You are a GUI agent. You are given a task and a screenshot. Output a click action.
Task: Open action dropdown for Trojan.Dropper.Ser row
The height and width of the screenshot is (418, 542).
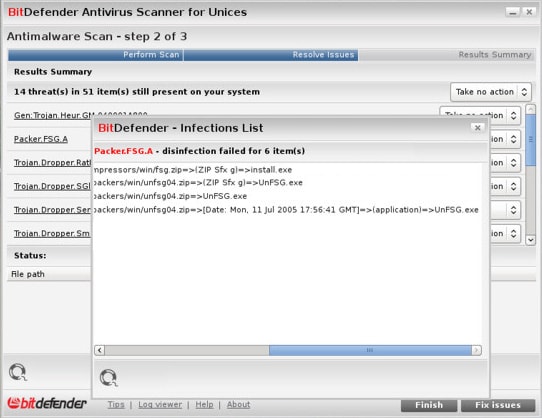click(506, 210)
